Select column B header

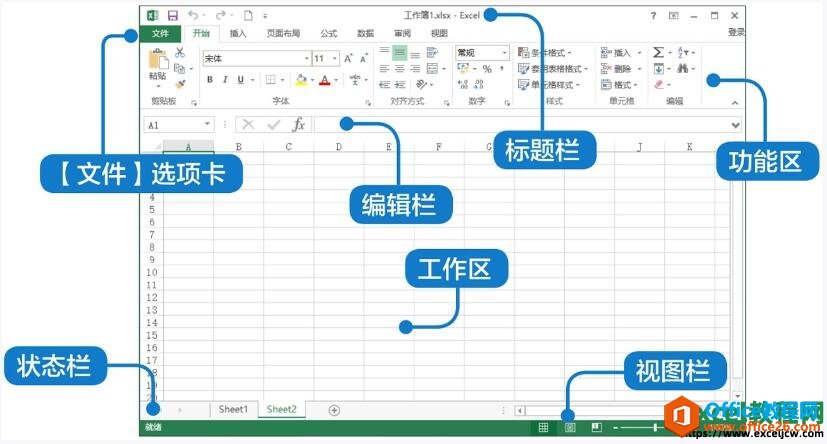238,147
